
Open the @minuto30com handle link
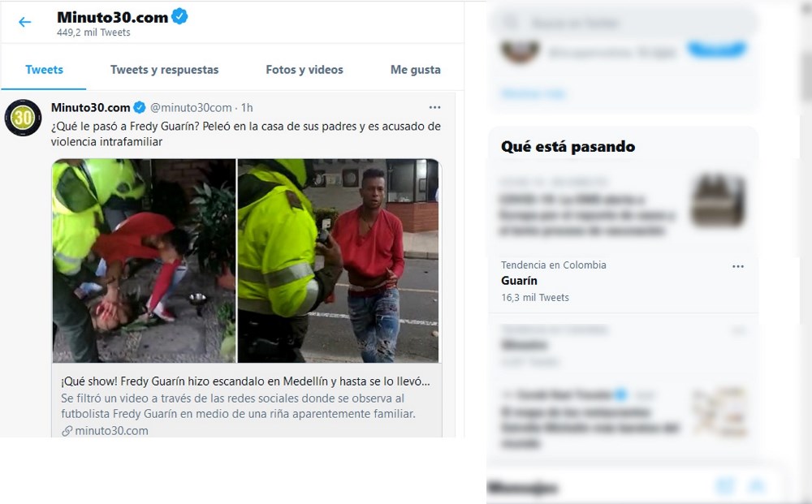pos(191,108)
